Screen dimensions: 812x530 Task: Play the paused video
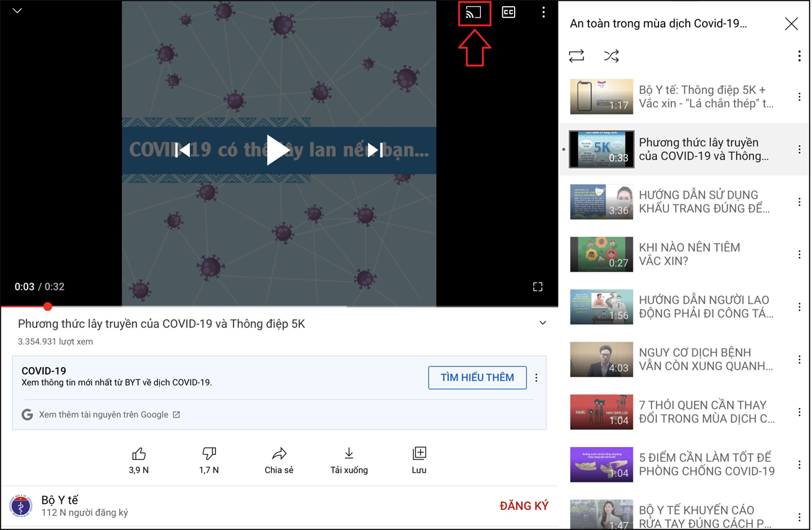tap(278, 150)
